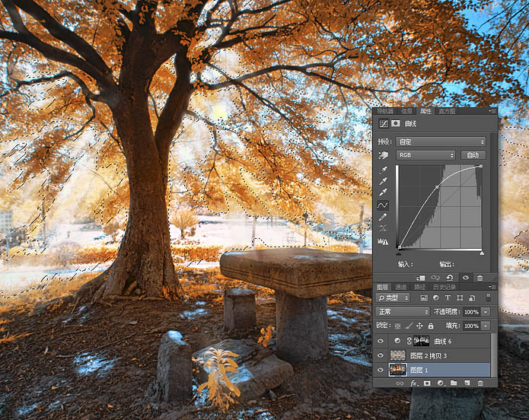Click the 自动 button
The width and height of the screenshot is (529, 420).
tap(473, 154)
